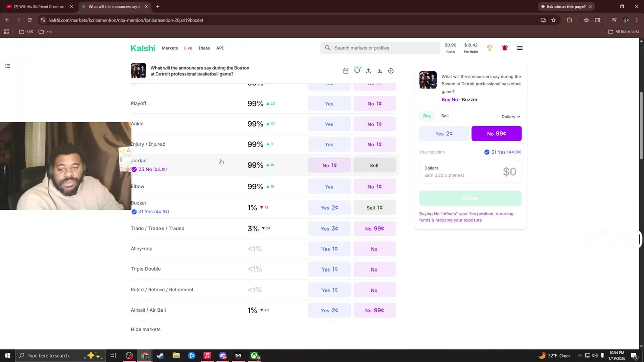Viewport: 644px width, 362px height.
Task: Click the circled plus add icon
Action: (391, 71)
